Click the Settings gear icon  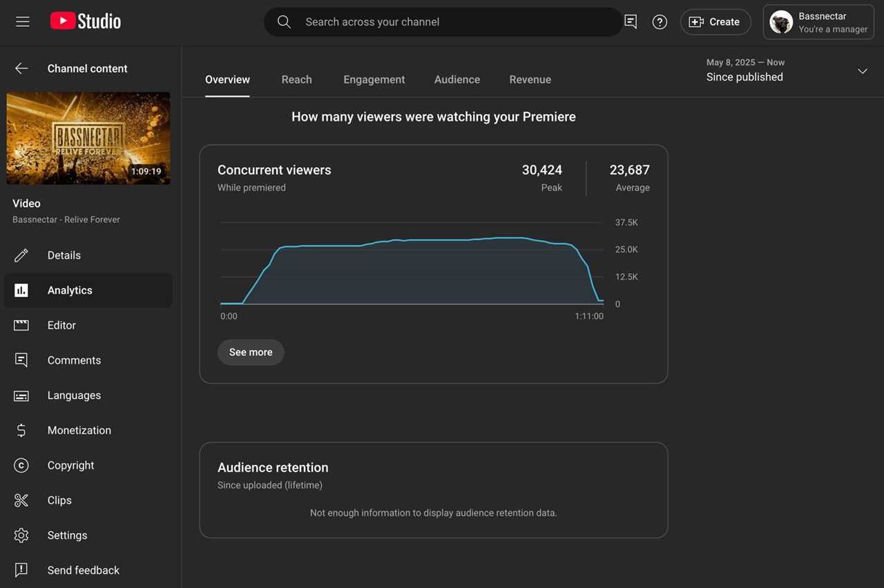[21, 536]
